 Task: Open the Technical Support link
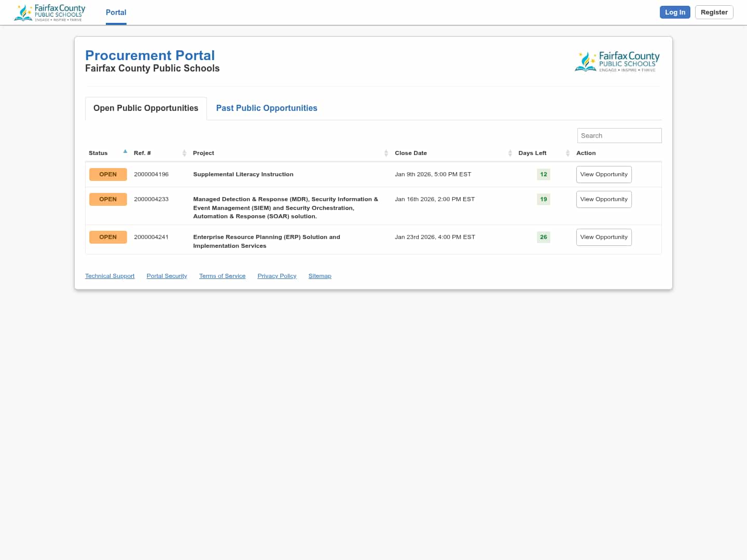(110, 276)
